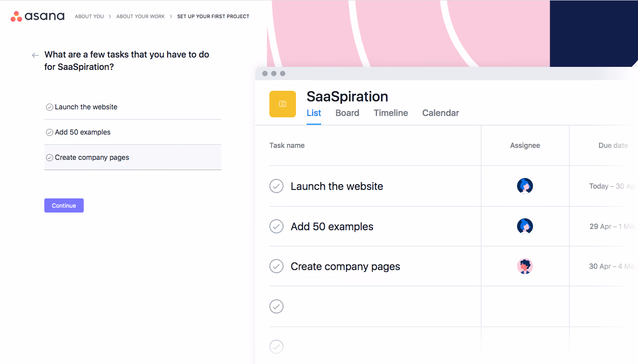The image size is (638, 364).
Task: Open the Calendar tab
Action: pos(440,113)
